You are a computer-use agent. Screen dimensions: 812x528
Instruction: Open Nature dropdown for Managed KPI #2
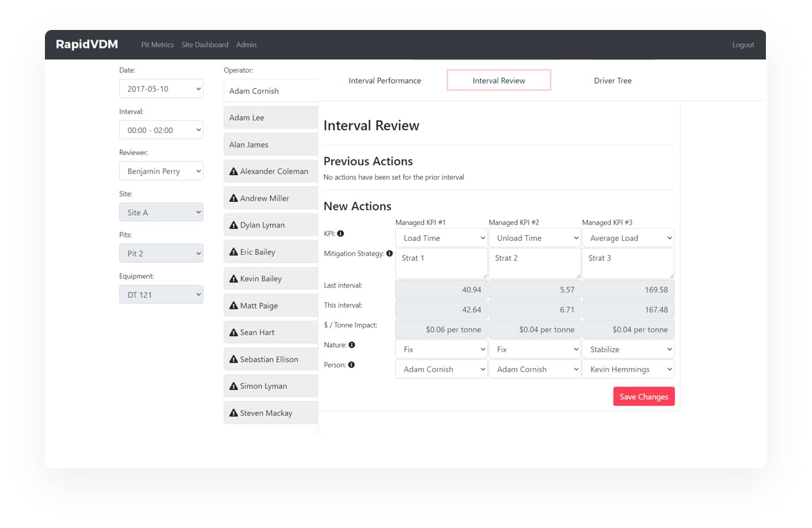tap(534, 349)
